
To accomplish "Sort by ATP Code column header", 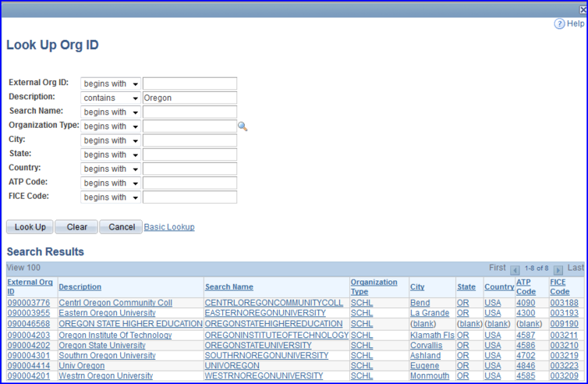I will [x=526, y=286].
